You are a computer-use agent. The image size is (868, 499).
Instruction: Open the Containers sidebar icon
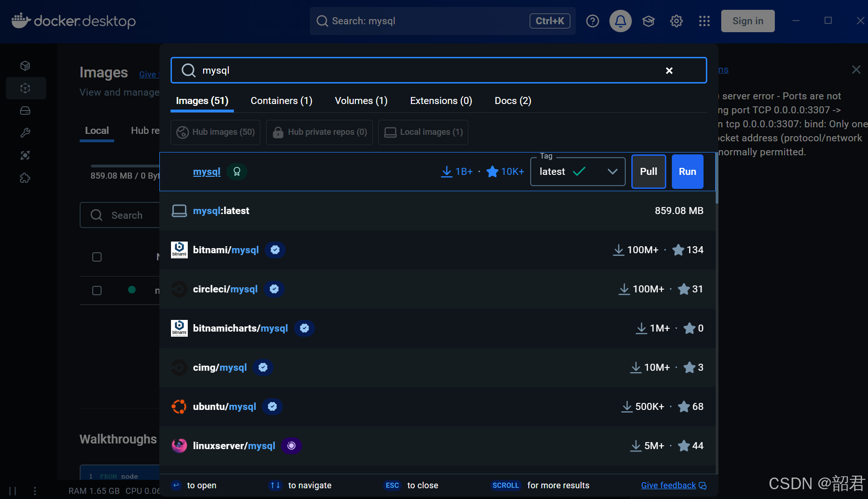pyautogui.click(x=26, y=66)
